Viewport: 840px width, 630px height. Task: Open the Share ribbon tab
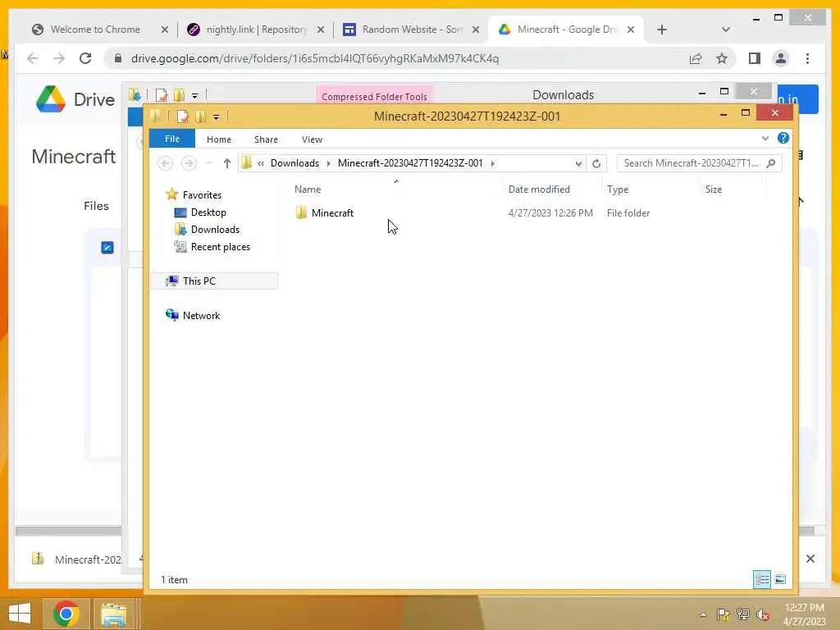(266, 139)
